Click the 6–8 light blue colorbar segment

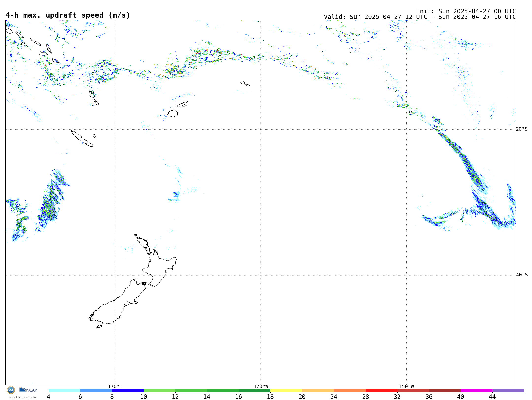tap(96, 391)
